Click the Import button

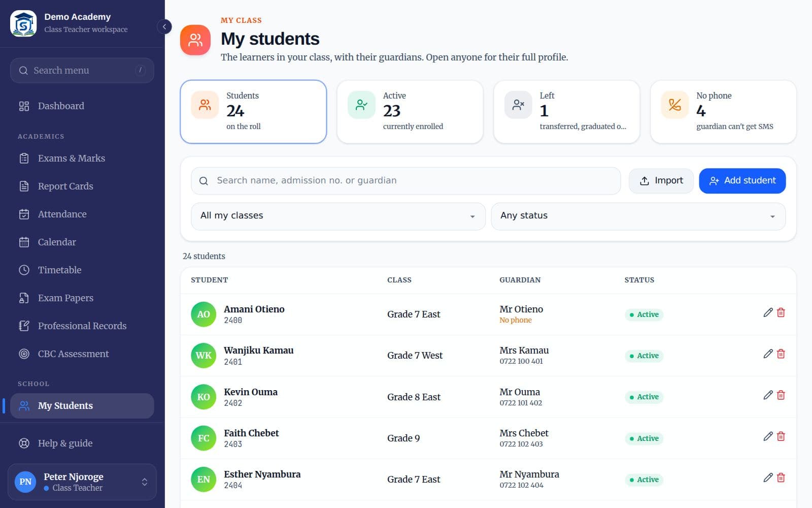[x=661, y=181]
